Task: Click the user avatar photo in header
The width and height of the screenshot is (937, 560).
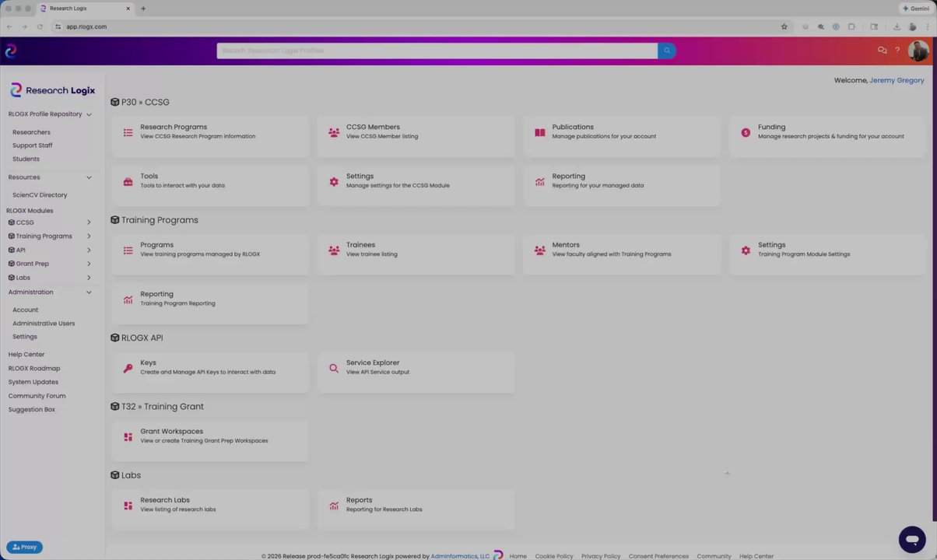Action: pos(918,51)
